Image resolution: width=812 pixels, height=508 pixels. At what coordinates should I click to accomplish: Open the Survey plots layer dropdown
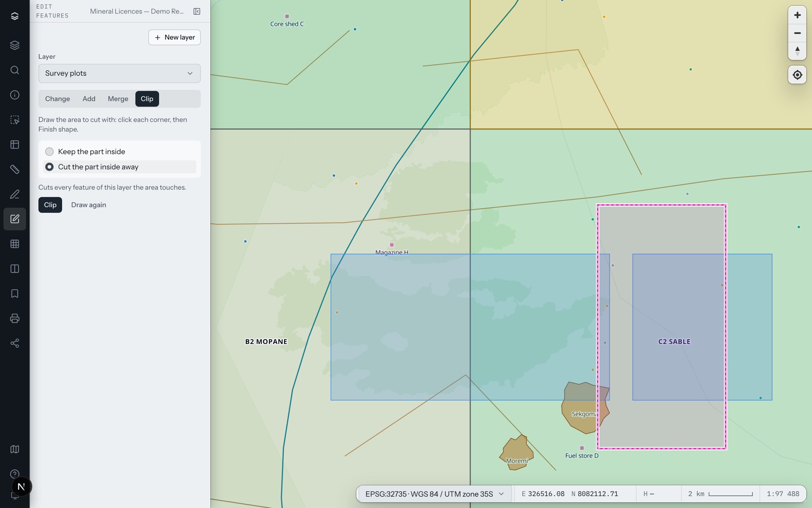coord(120,73)
